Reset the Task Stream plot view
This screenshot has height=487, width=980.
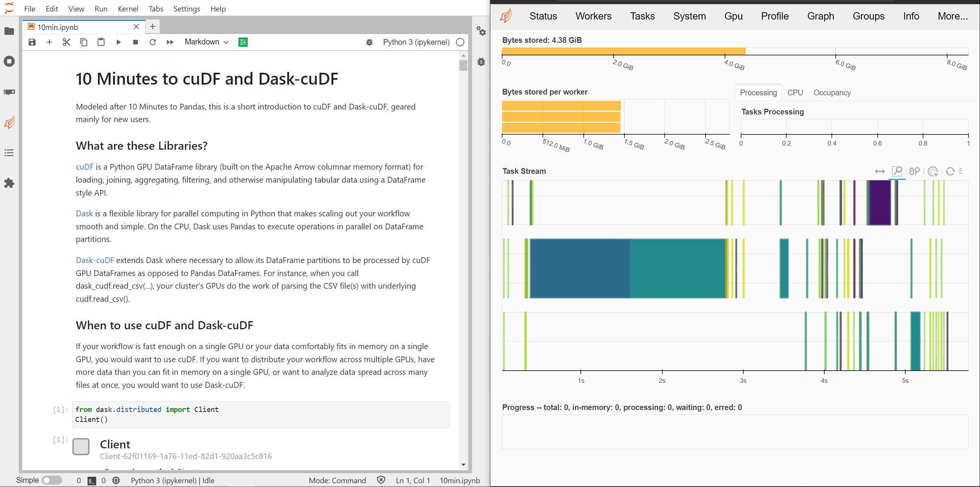pyautogui.click(x=950, y=171)
